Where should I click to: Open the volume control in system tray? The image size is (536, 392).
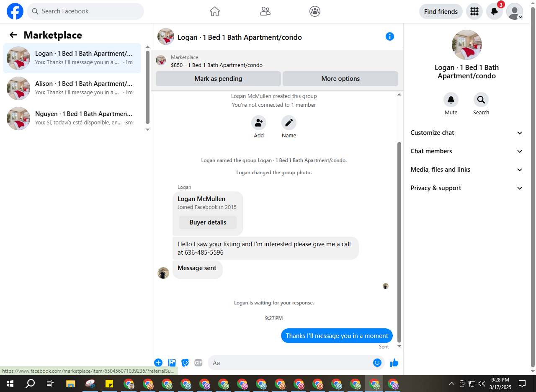tap(482, 384)
